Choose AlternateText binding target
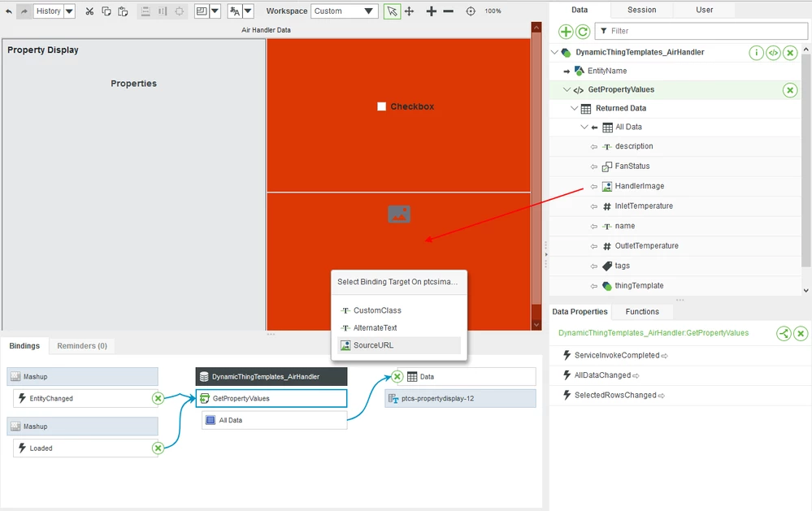Image resolution: width=812 pixels, height=511 pixels. [x=399, y=327]
